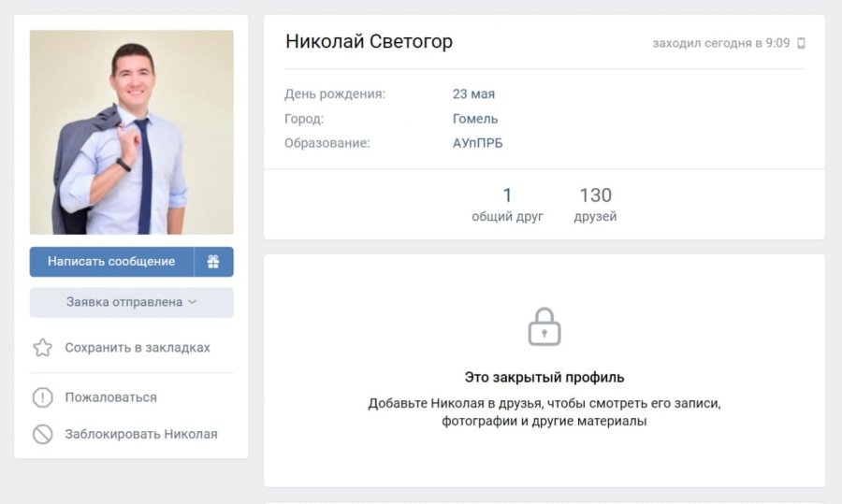Screen dimensions: 842x504
Task: Click the exclamation report icon
Action: pos(42,397)
